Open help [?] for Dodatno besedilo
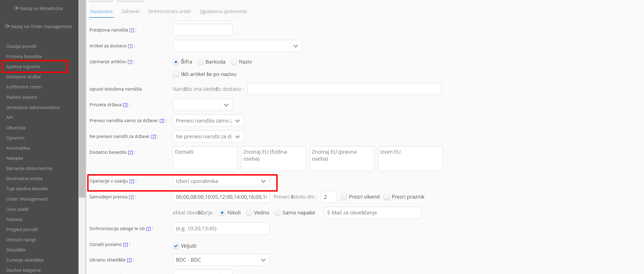The height and width of the screenshot is (274, 644). coord(131,152)
